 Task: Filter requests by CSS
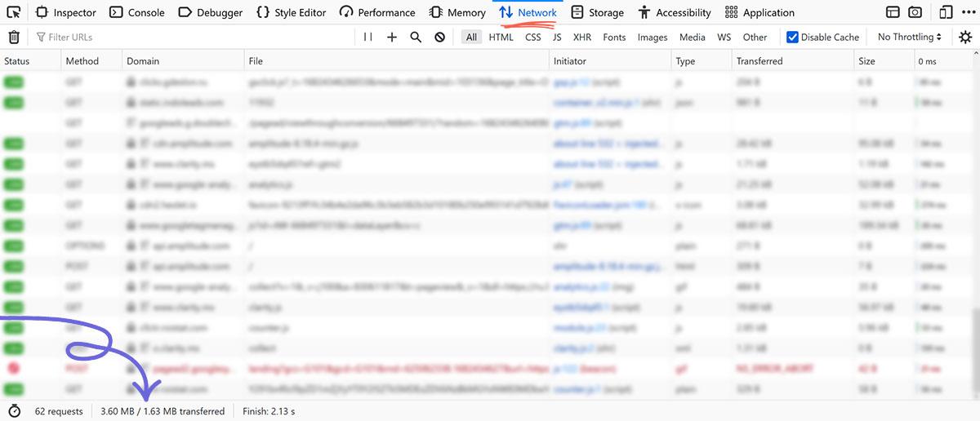pos(533,37)
